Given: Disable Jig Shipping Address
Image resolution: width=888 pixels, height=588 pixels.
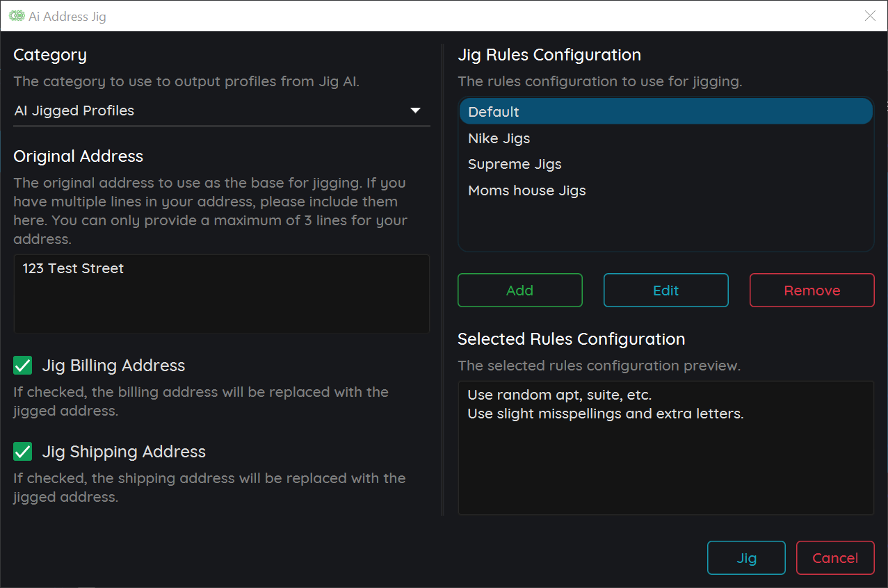Looking at the screenshot, I should point(22,451).
